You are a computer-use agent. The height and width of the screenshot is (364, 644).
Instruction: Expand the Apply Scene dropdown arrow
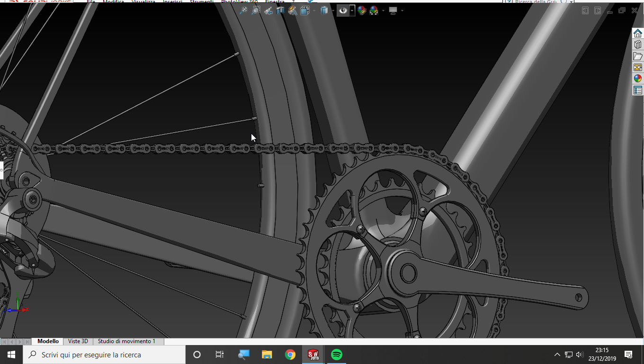coord(383,10)
